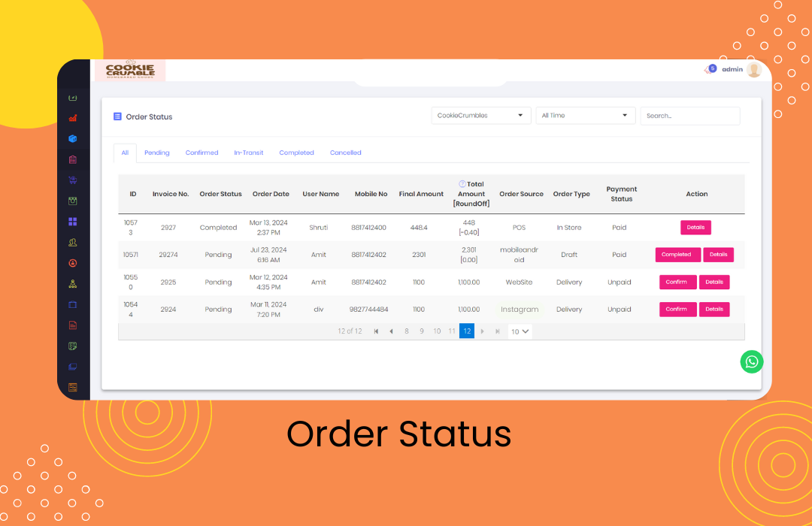The width and height of the screenshot is (812, 526).
Task: Open page 11 in the pagination bar
Action: click(452, 331)
